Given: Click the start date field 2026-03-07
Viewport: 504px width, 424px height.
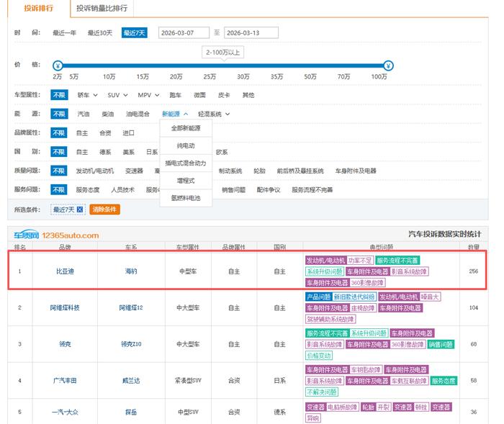Looking at the screenshot, I should coord(183,33).
